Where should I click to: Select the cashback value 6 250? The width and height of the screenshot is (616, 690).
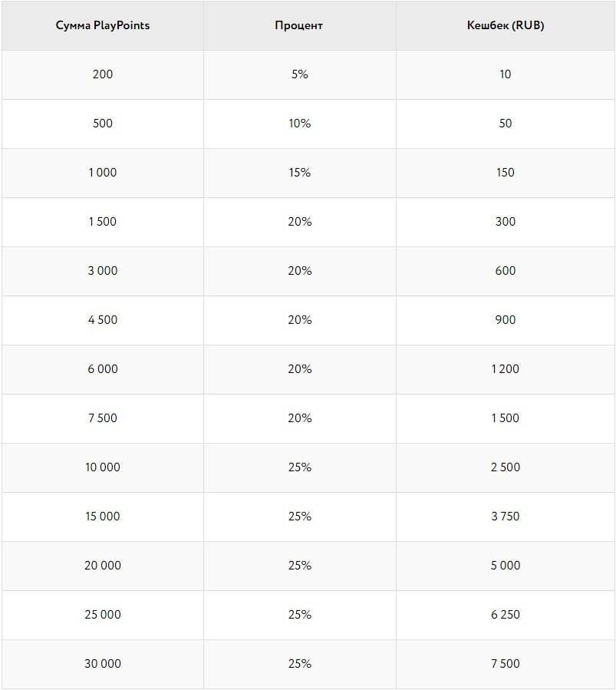coord(505,615)
